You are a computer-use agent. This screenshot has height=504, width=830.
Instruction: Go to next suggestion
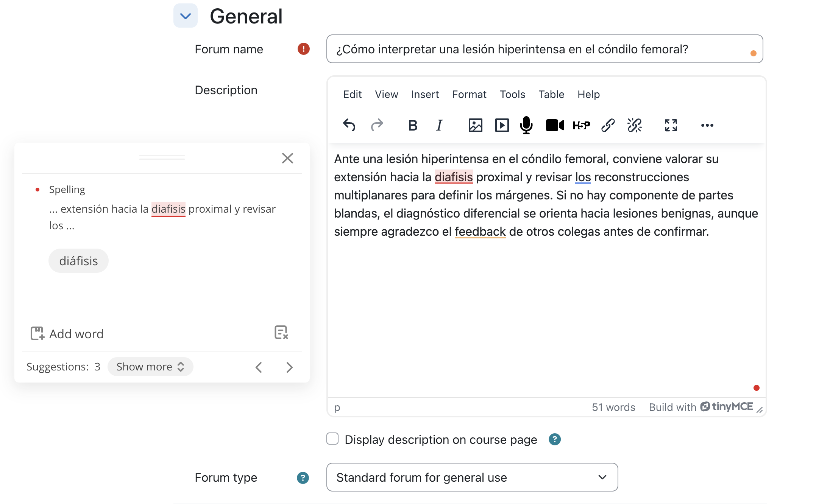pos(290,367)
